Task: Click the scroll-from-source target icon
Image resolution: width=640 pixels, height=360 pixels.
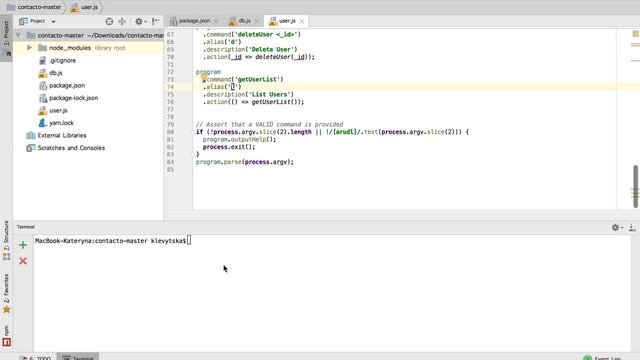Action: click(109, 21)
